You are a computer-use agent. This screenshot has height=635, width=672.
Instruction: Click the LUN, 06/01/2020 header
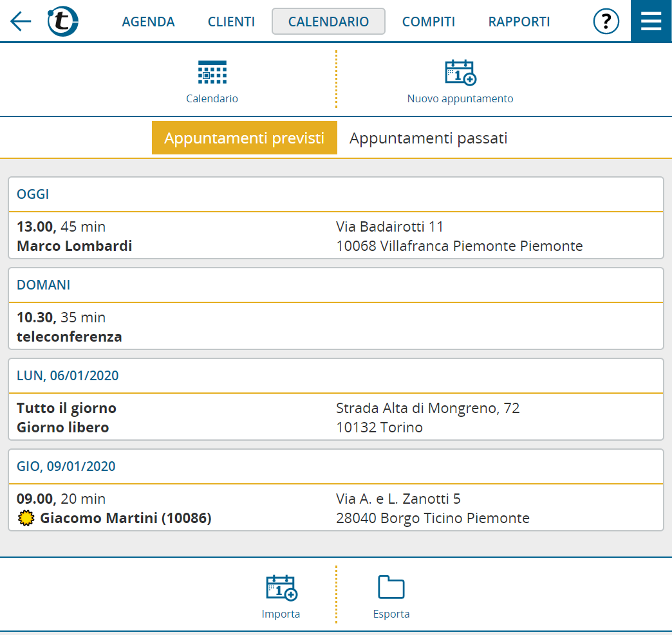coord(336,376)
